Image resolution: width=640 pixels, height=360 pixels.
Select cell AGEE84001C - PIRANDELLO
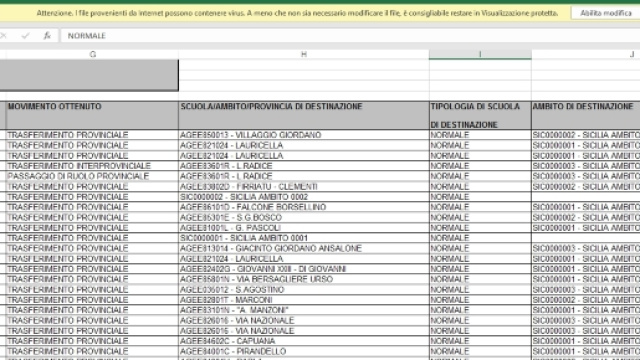(304, 351)
